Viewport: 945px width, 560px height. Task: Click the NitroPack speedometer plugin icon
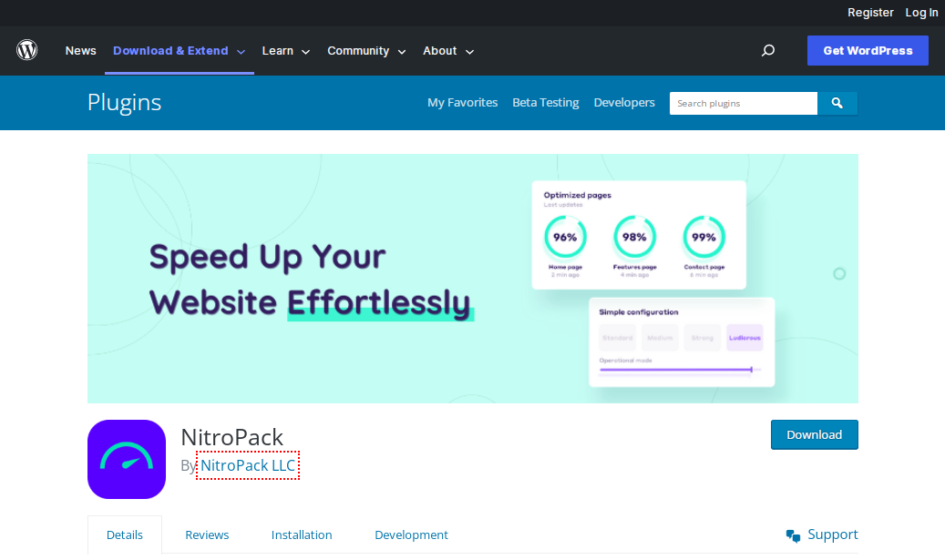point(127,459)
